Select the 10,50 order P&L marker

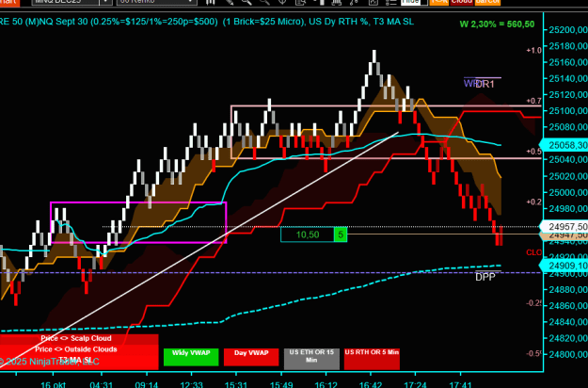(308, 234)
